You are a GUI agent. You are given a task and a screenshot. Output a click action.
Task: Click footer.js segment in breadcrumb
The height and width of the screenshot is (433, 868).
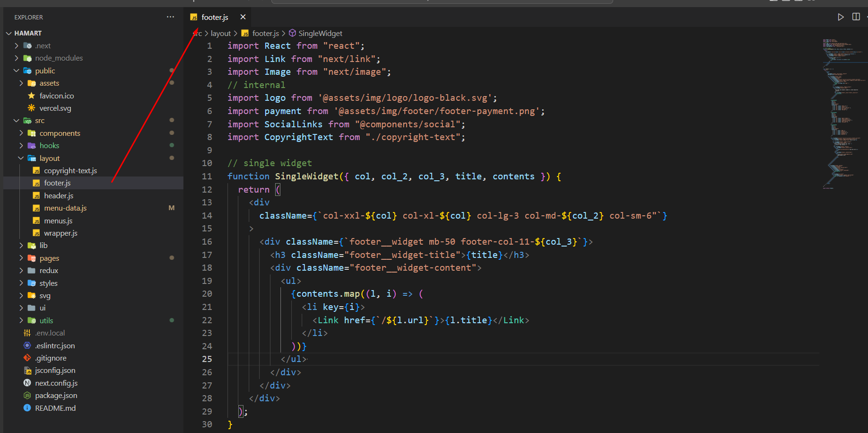pyautogui.click(x=265, y=34)
